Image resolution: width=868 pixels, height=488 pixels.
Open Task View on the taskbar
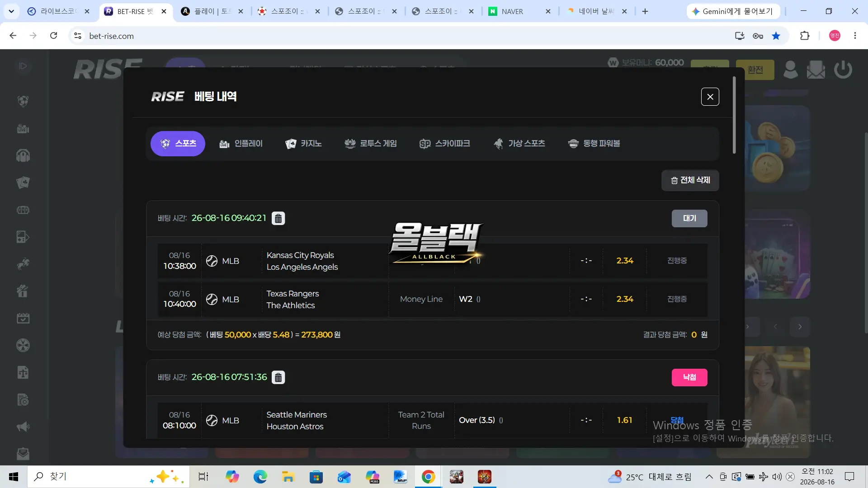(x=203, y=477)
